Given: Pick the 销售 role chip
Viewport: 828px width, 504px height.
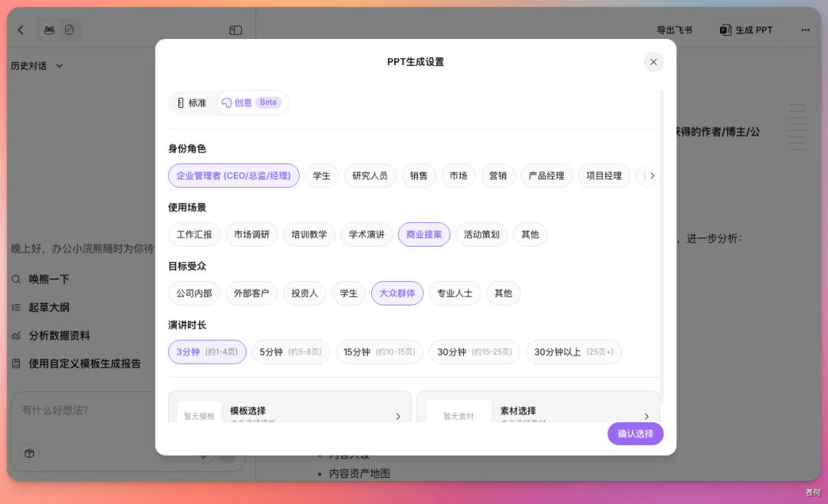Looking at the screenshot, I should (419, 175).
